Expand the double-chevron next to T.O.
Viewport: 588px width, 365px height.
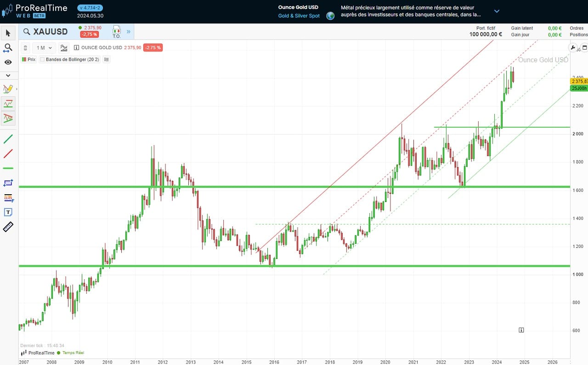click(x=129, y=32)
